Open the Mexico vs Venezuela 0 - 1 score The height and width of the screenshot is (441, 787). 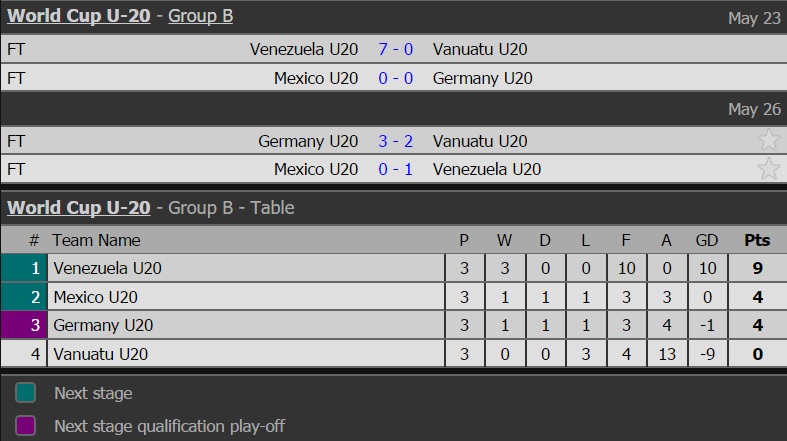click(x=395, y=169)
